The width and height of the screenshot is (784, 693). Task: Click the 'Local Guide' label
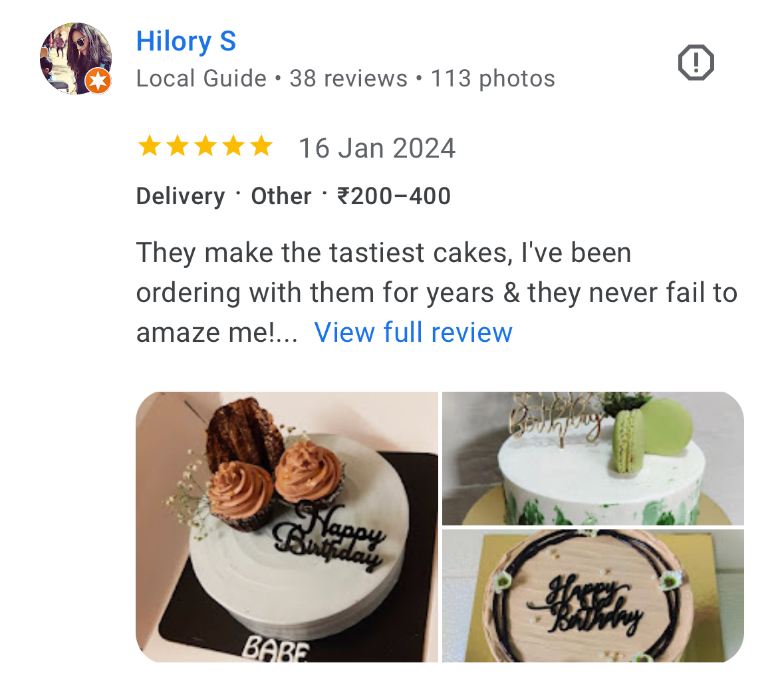pos(201,79)
